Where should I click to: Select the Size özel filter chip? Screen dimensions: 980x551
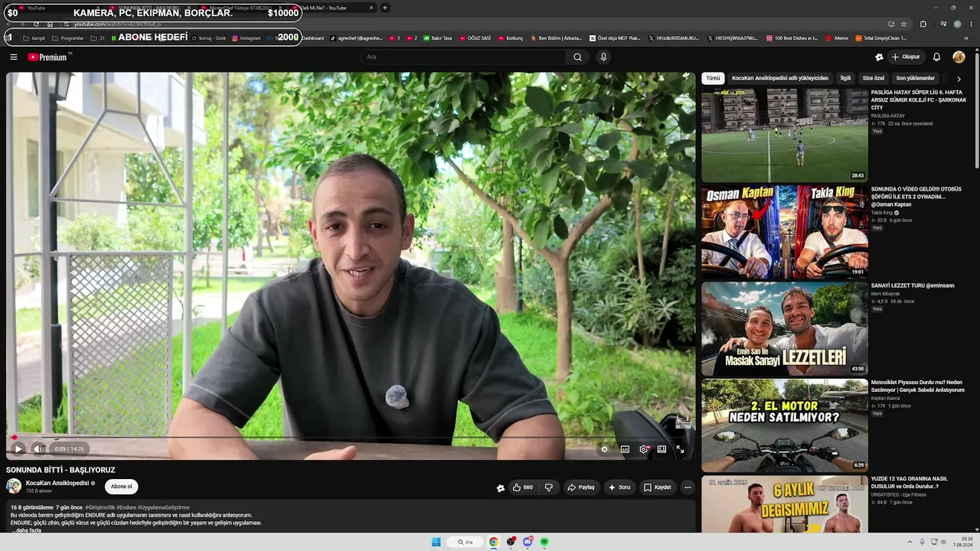click(874, 78)
